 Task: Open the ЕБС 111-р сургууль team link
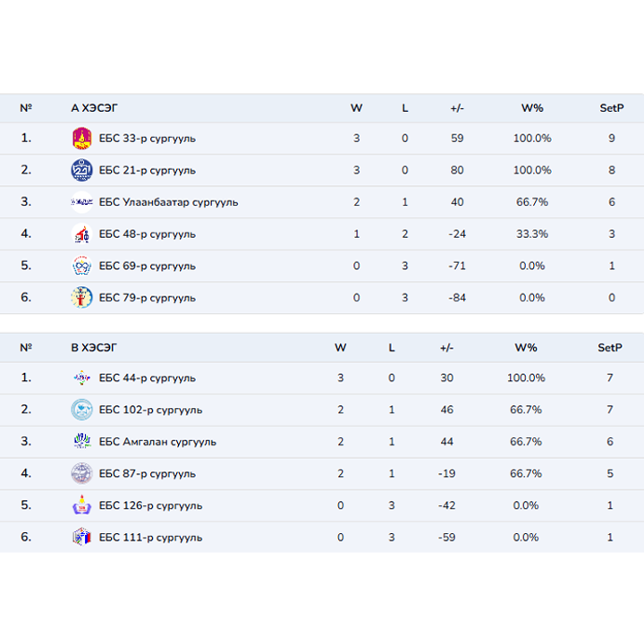(150, 538)
